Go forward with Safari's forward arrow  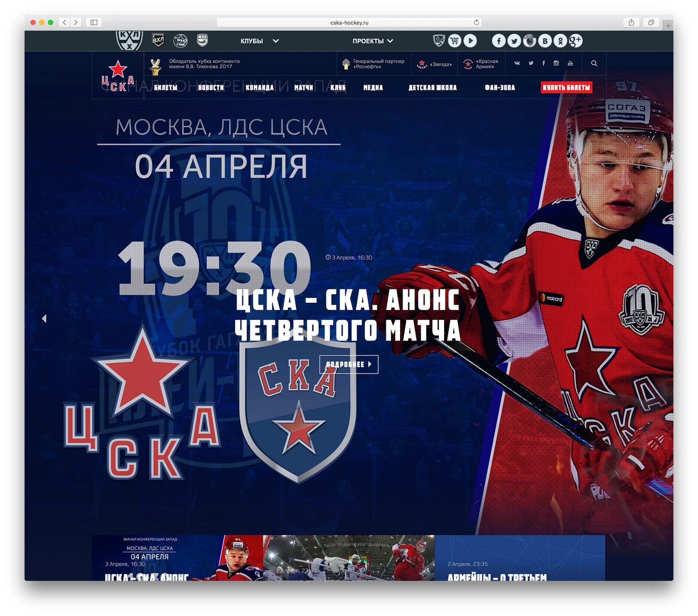(76, 22)
